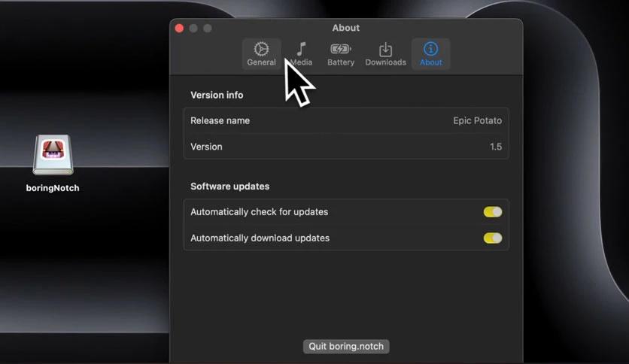Disable Automatically download updates switch
Image resolution: width=629 pixels, height=364 pixels.
click(493, 238)
